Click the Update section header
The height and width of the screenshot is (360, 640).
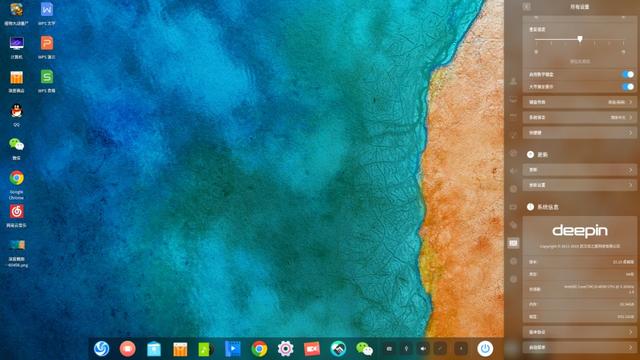click(538, 155)
